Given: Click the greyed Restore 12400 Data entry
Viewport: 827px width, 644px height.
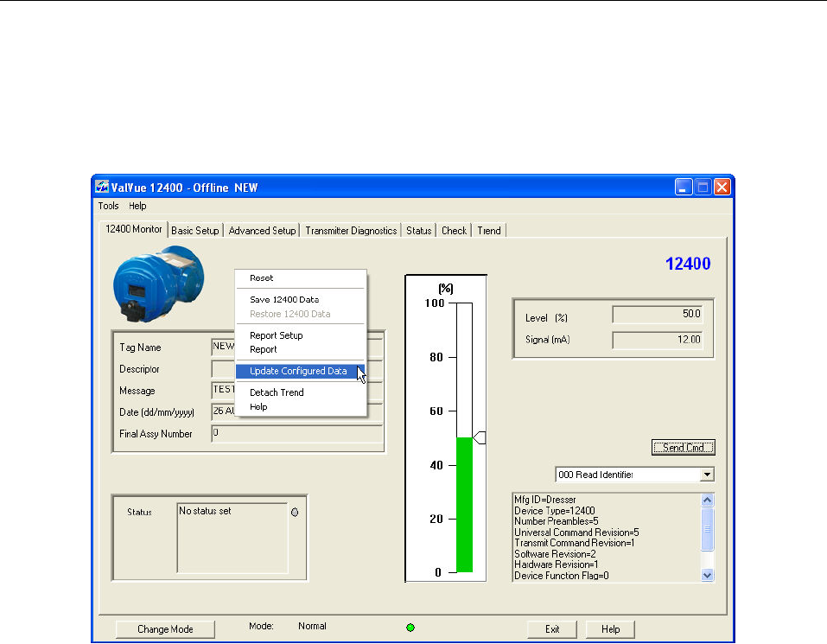Looking at the screenshot, I should point(300,314).
